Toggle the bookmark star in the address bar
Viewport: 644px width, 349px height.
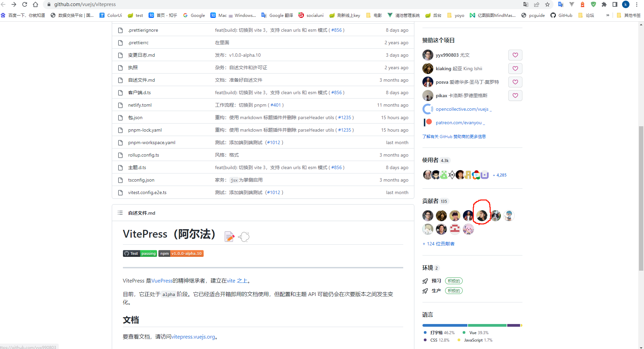(547, 4)
